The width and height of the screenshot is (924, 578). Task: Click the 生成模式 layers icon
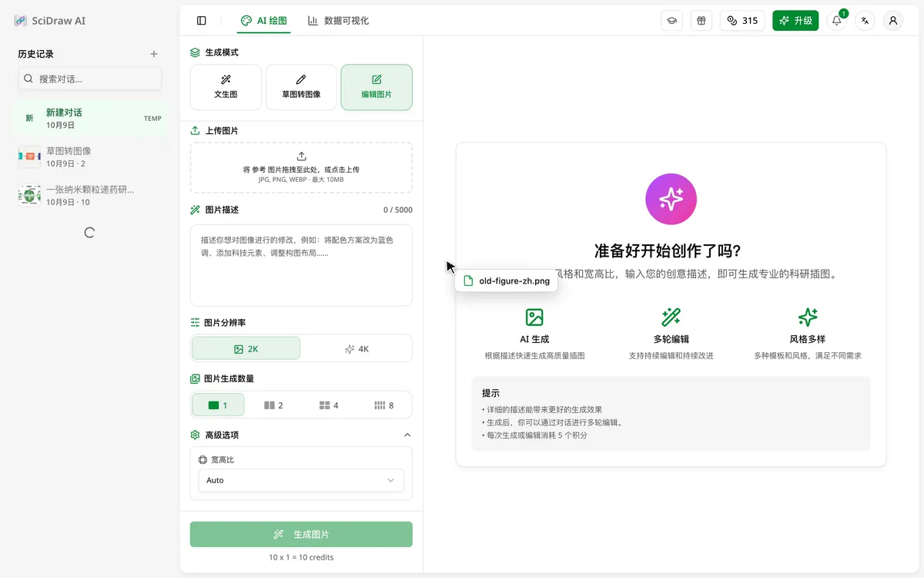tap(196, 52)
